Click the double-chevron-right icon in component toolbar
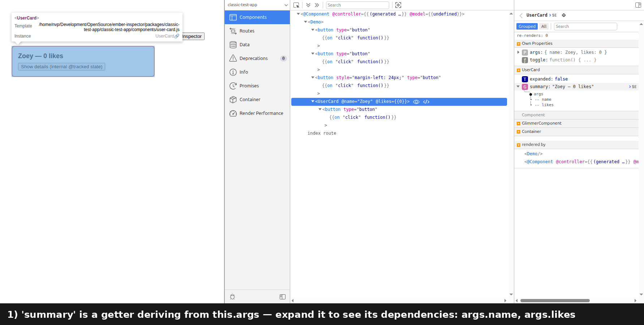This screenshot has width=644, height=325. [317, 5]
